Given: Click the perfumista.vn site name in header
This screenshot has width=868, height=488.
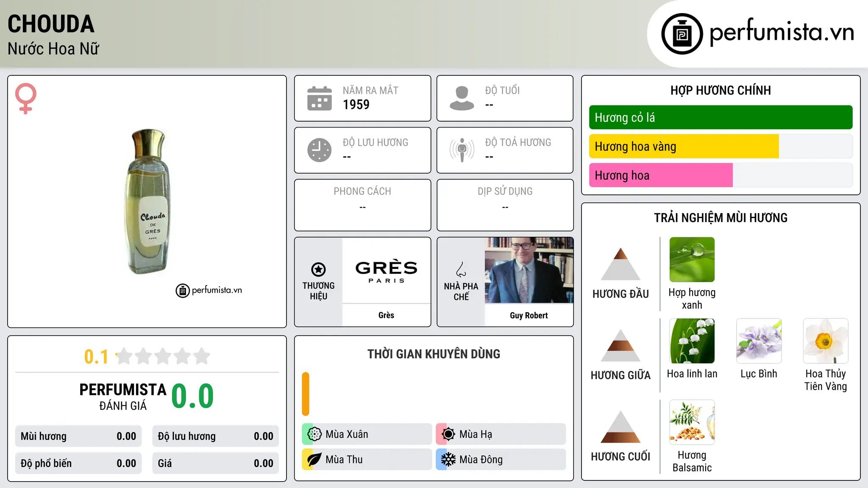Looking at the screenshot, I should pyautogui.click(x=782, y=33).
